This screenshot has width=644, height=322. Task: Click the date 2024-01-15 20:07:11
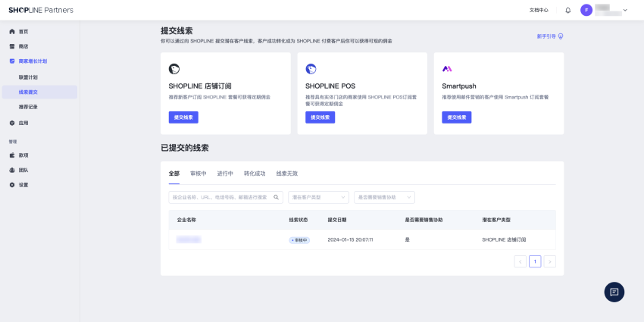pos(350,240)
